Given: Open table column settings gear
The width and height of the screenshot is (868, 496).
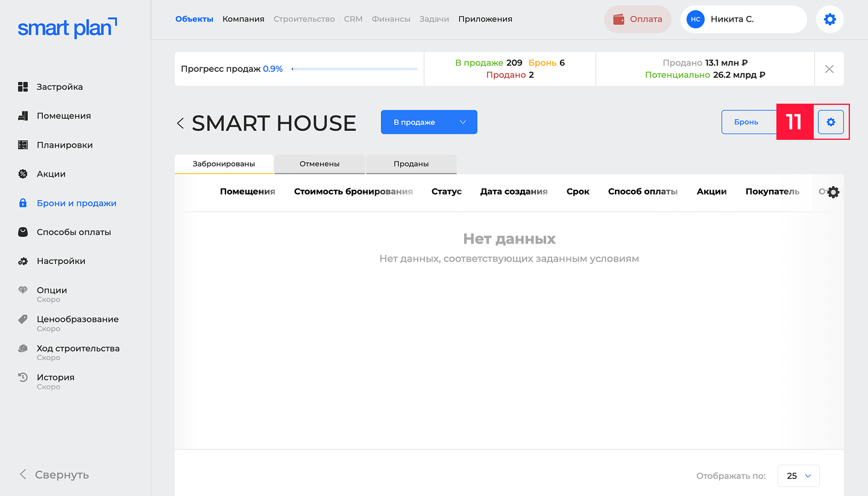Looking at the screenshot, I should [833, 192].
